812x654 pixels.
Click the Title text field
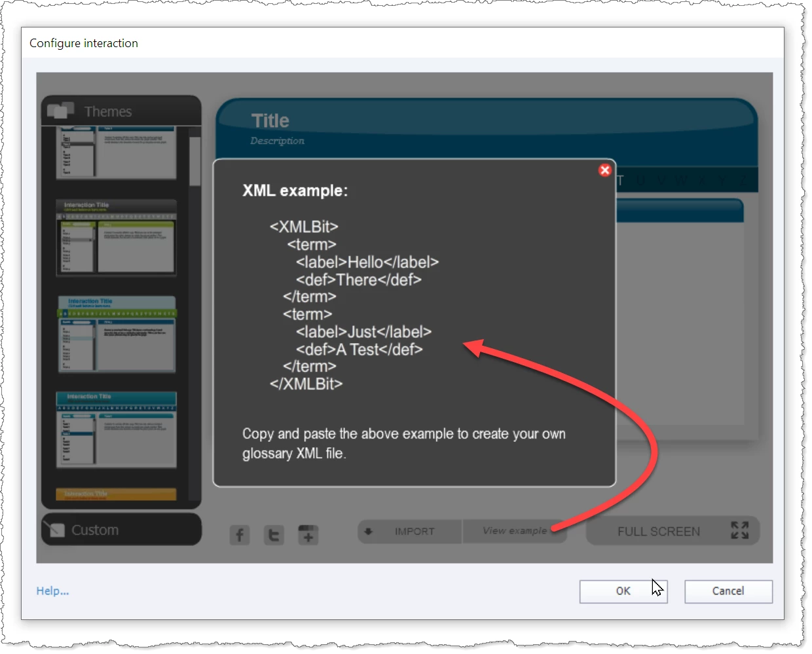tap(270, 120)
